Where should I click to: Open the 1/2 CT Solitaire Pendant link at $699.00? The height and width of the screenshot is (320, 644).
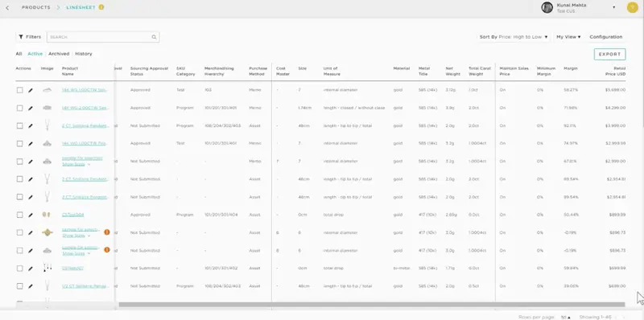(85, 286)
